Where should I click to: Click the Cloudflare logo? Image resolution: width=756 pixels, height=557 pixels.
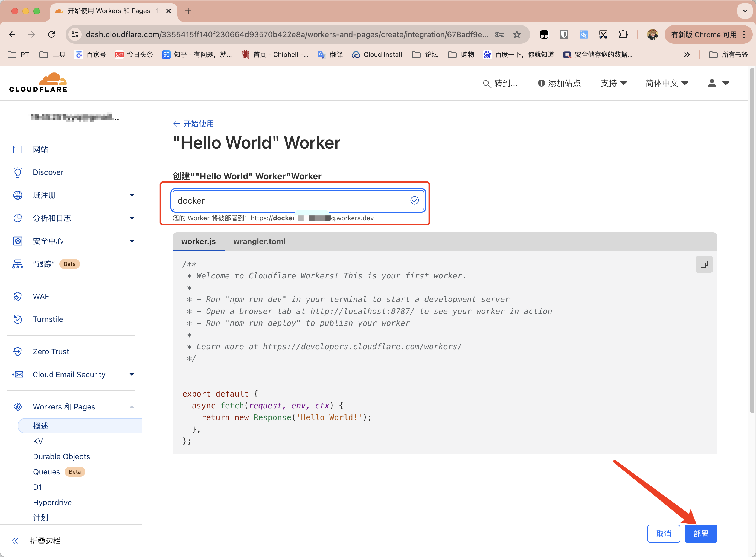pos(38,83)
